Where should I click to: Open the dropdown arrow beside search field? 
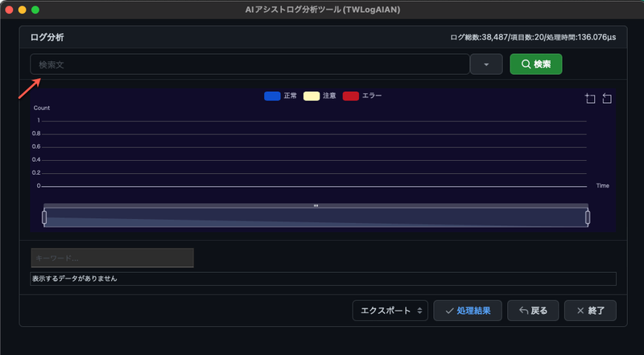point(486,64)
